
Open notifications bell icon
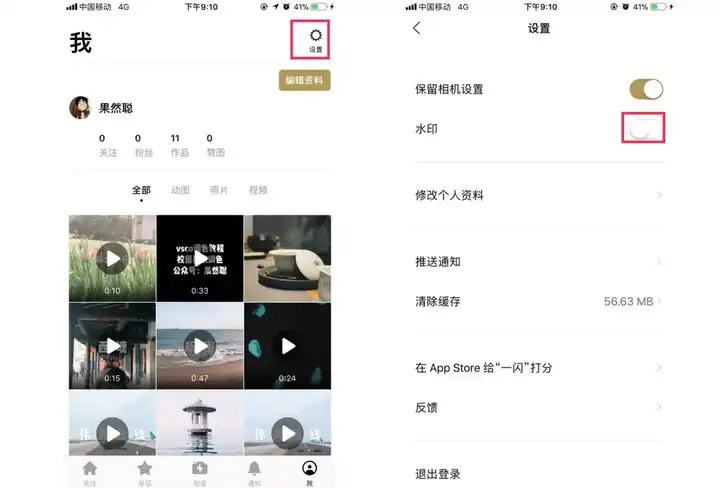(x=254, y=468)
